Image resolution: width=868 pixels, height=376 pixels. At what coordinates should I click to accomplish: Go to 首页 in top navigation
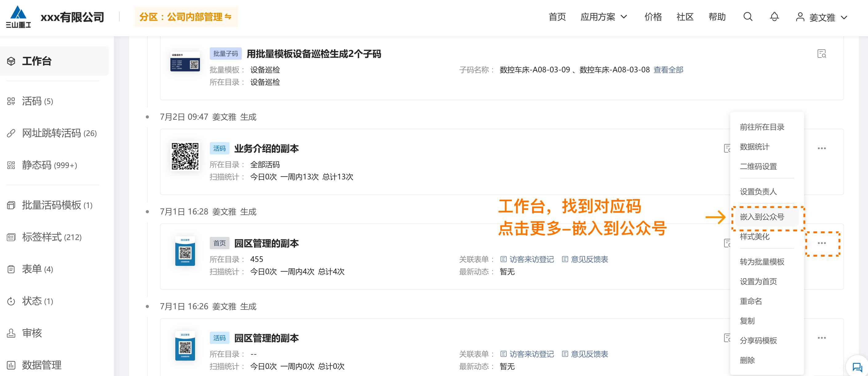tap(557, 17)
